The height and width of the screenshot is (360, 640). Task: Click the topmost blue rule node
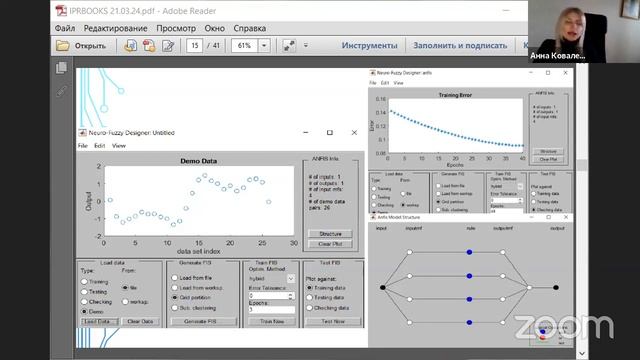[x=469, y=252]
